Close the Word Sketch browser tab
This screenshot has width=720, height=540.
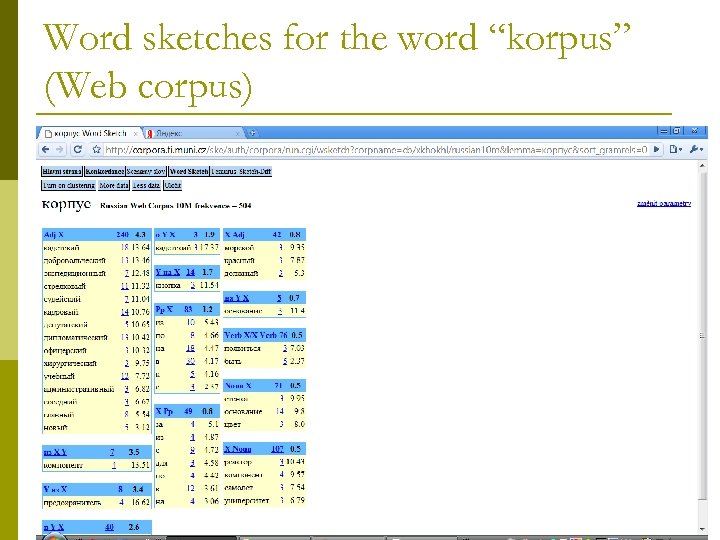point(135,134)
